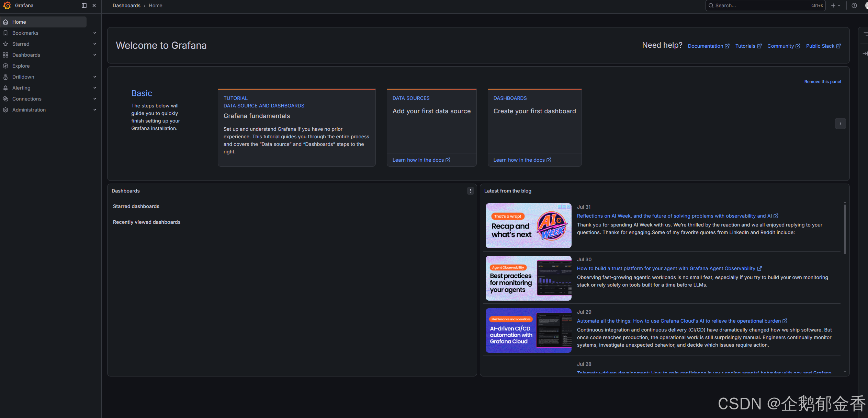Focus the Search field in the top bar
868x418 pixels.
tap(765, 5)
